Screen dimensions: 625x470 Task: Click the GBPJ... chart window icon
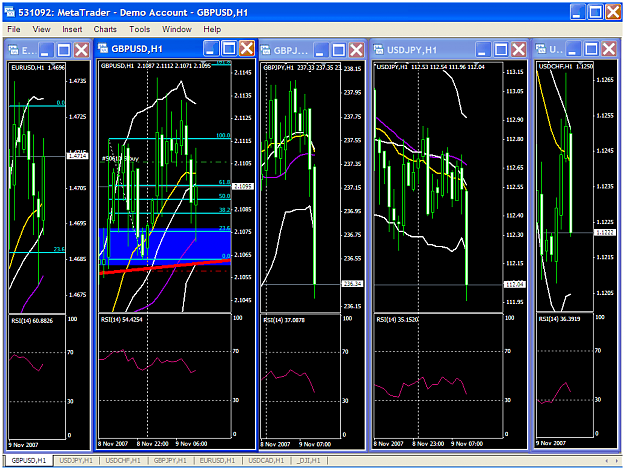pyautogui.click(x=265, y=50)
